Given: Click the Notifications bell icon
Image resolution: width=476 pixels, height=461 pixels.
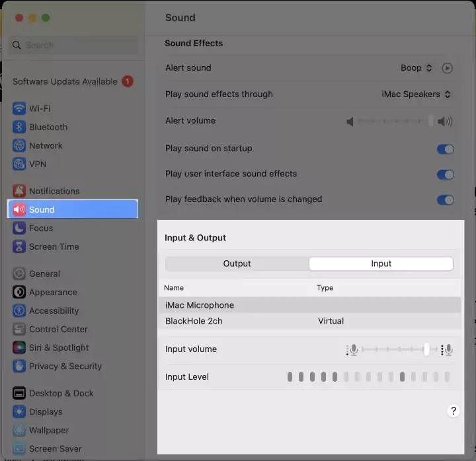Looking at the screenshot, I should coord(19,191).
